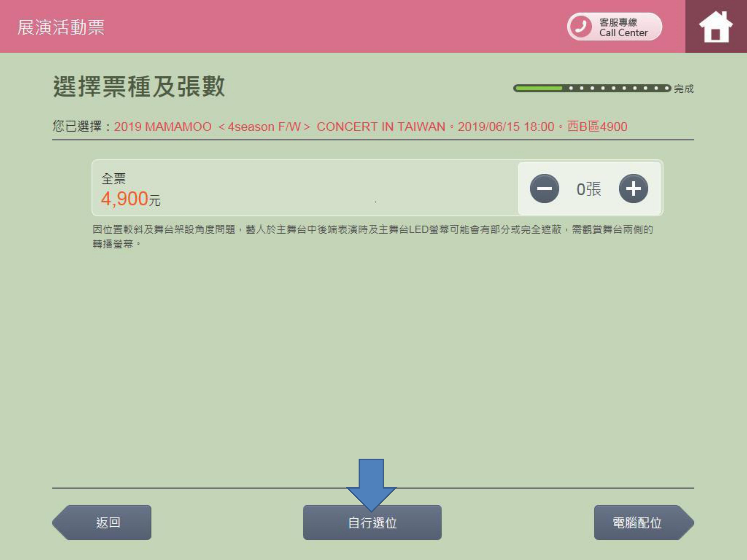The width and height of the screenshot is (747, 560).
Task: Click the selected event summary in red
Action: [x=370, y=127]
